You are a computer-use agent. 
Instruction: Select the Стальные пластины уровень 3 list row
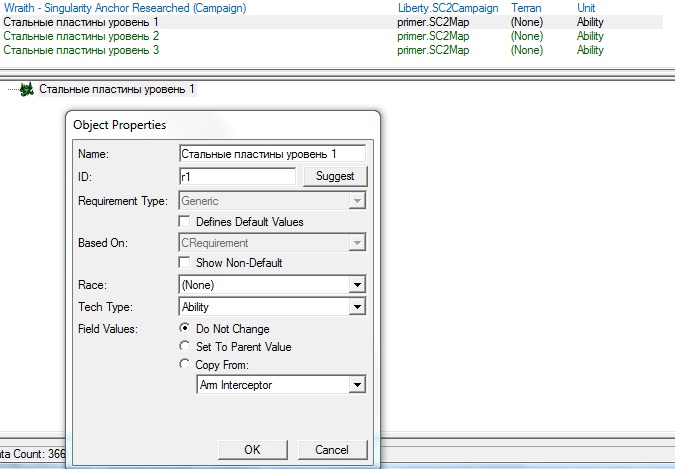[331, 50]
